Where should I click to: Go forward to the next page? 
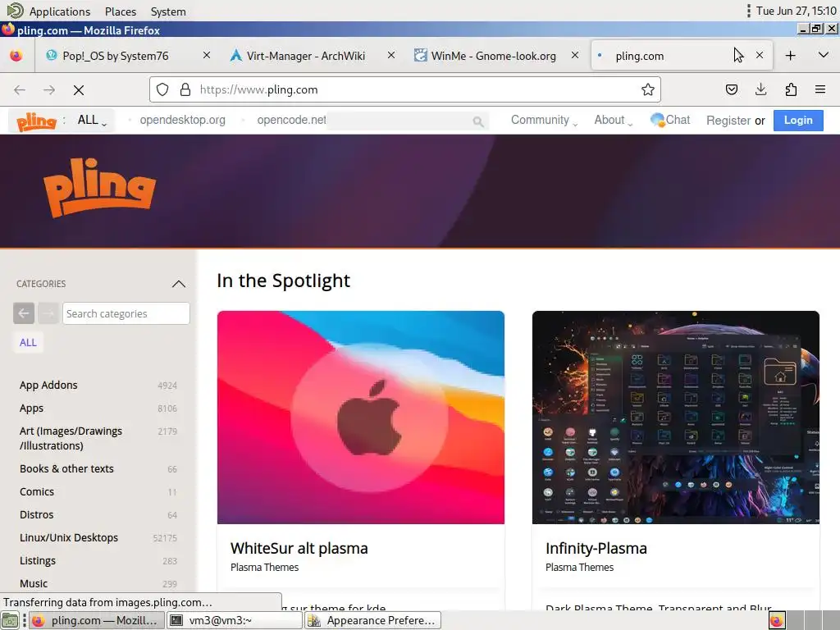tap(49, 90)
